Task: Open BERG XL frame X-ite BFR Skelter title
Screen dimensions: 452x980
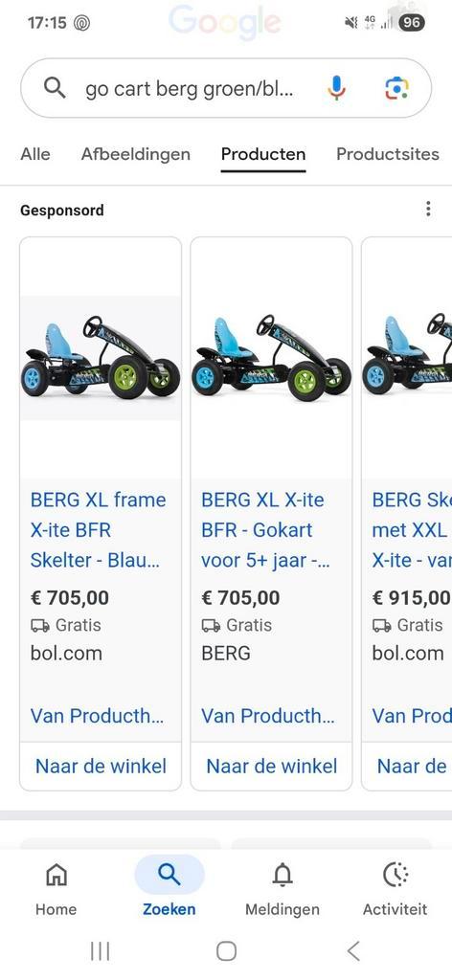Action: [x=98, y=530]
